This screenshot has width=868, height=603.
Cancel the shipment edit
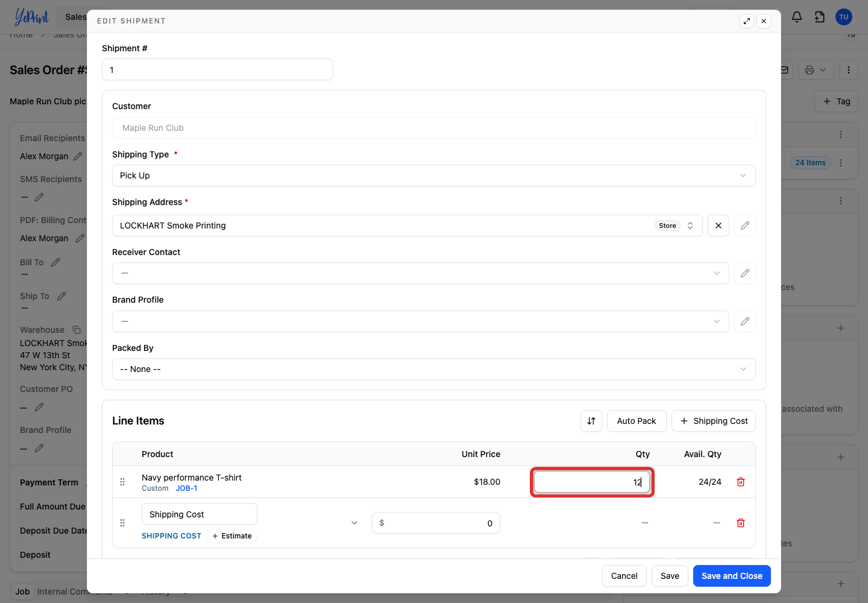point(624,576)
